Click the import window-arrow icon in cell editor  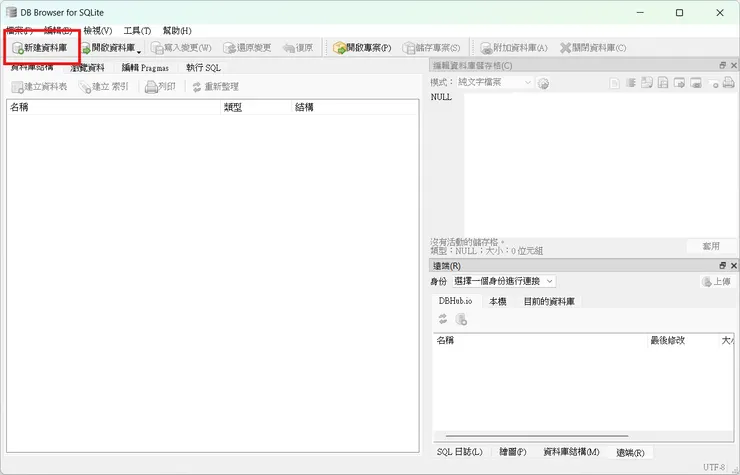(679, 83)
